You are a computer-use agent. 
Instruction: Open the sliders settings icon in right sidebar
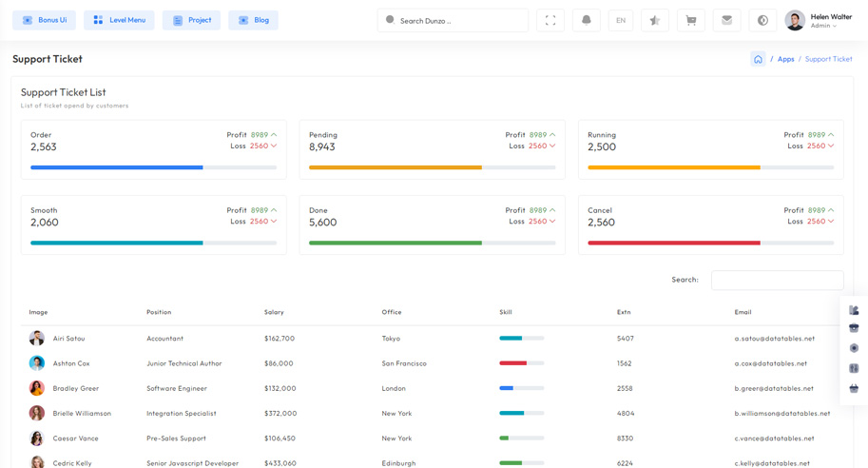click(854, 368)
